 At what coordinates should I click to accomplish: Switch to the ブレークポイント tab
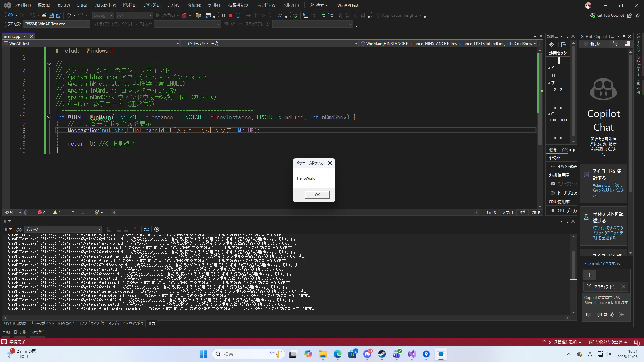[x=42, y=324]
